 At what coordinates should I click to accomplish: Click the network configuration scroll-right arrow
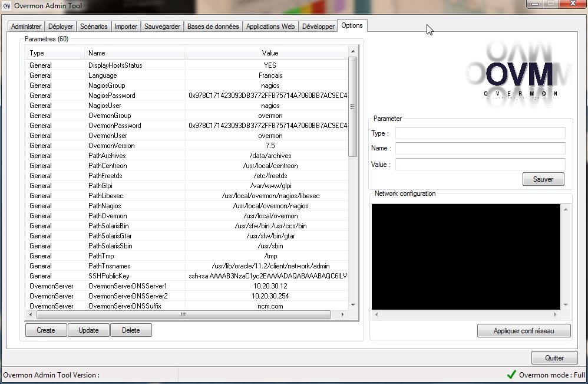click(556, 314)
